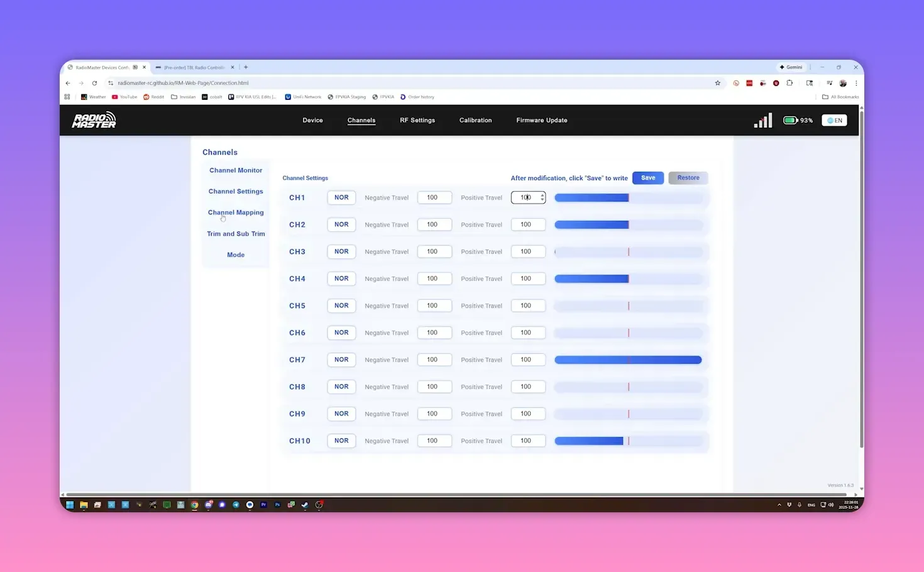Screen dimensions: 924x572
Task: Toggle CH1 direction with its NOR button
Action: coord(341,197)
